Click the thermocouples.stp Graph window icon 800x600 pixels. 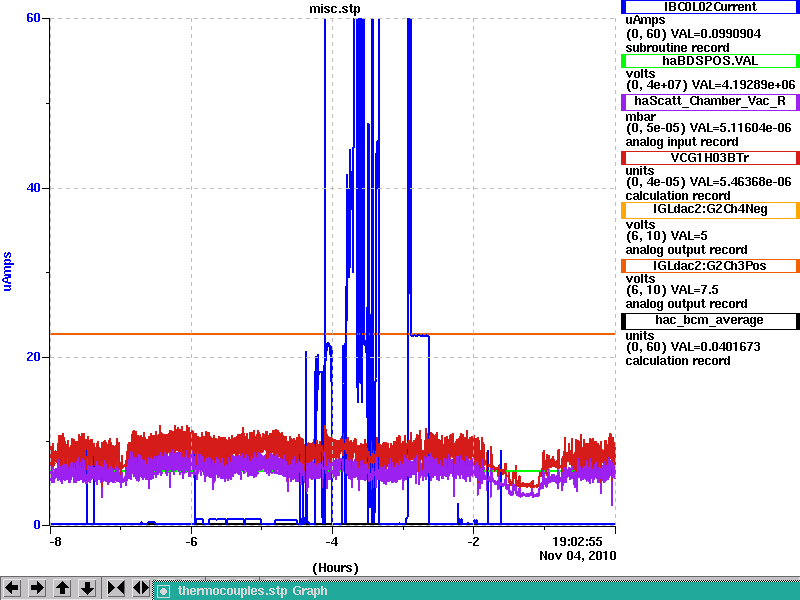pyautogui.click(x=163, y=591)
